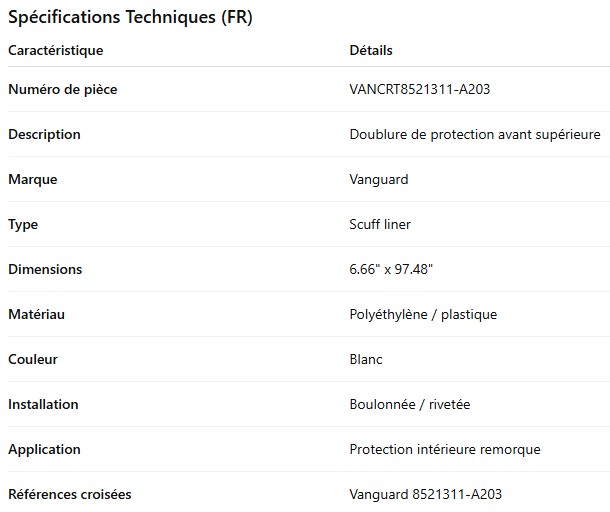The width and height of the screenshot is (610, 512).
Task: Click the Matériau row label
Action: [x=37, y=315]
